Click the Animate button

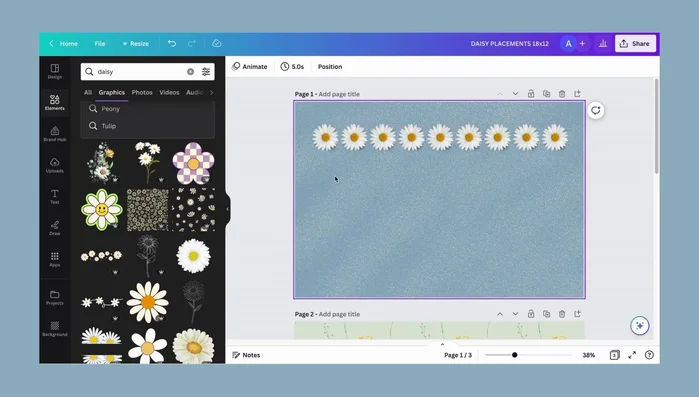pyautogui.click(x=250, y=66)
